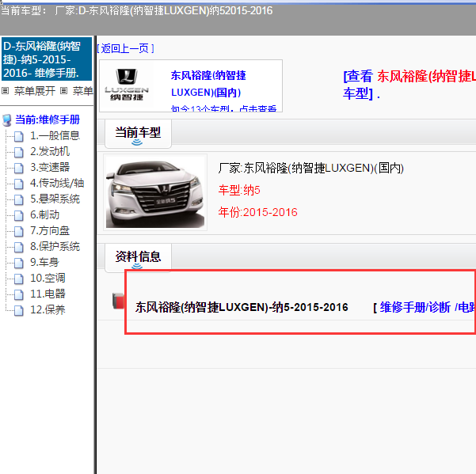Image resolution: width=476 pixels, height=474 pixels.
Task: Open the 12.保养 maintenance section
Action: tap(48, 309)
